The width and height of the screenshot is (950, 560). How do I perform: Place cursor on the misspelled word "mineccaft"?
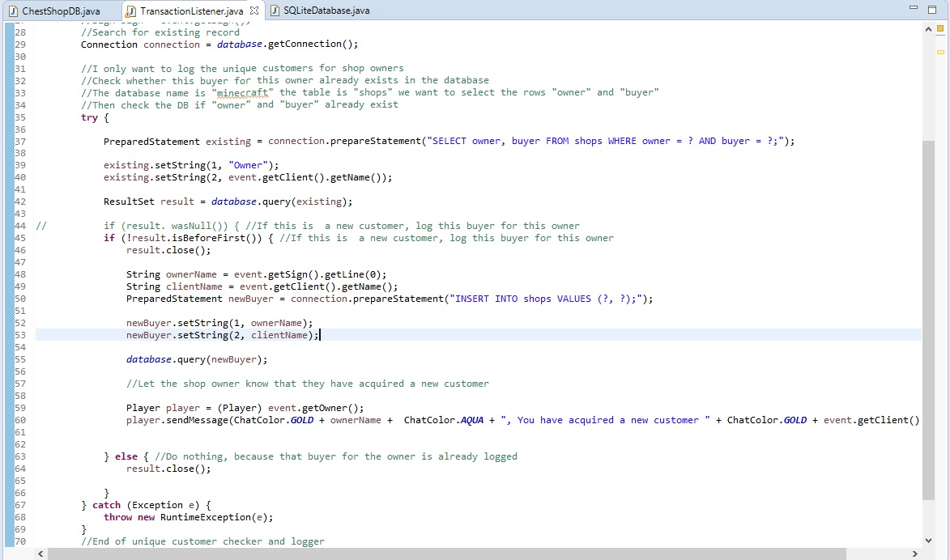(242, 92)
